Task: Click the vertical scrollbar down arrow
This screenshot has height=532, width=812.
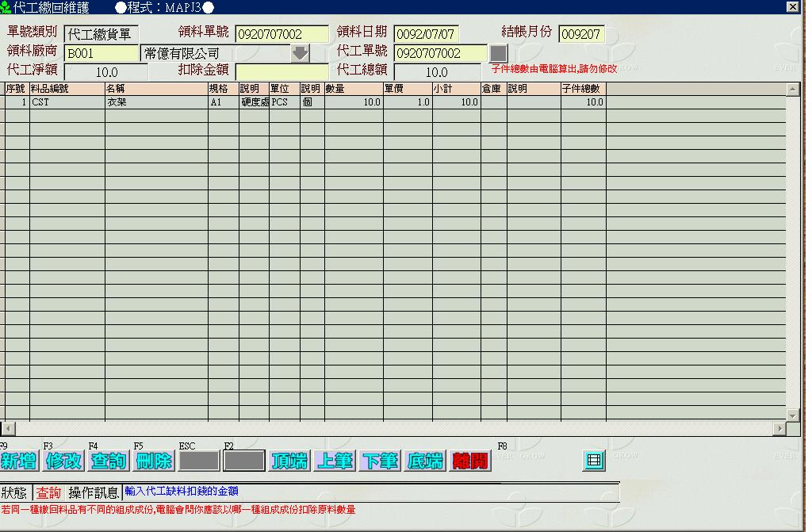Action: (x=793, y=415)
